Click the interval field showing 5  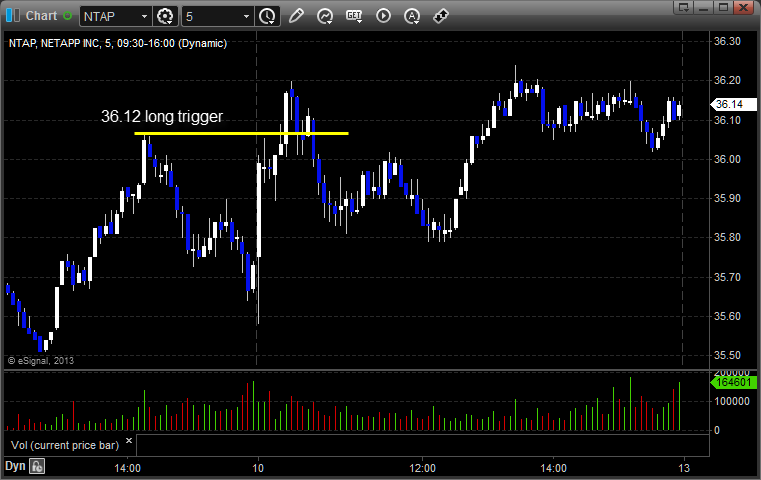(x=211, y=17)
